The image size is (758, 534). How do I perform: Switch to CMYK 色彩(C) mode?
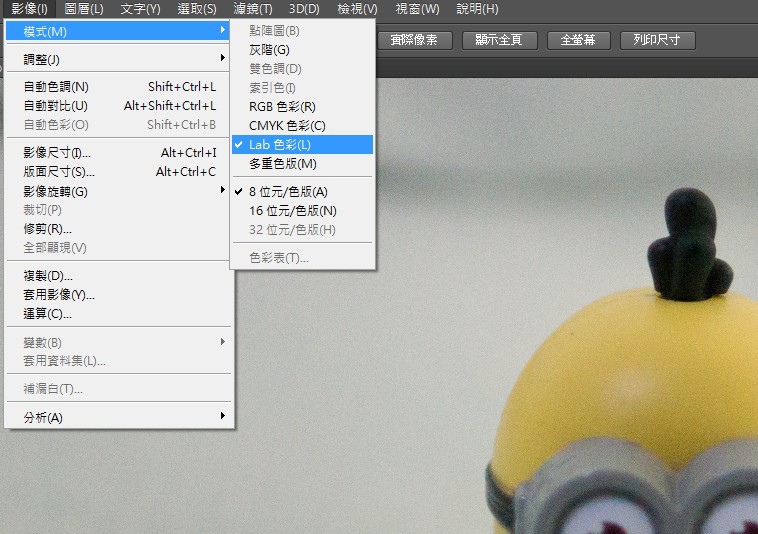coord(303,126)
